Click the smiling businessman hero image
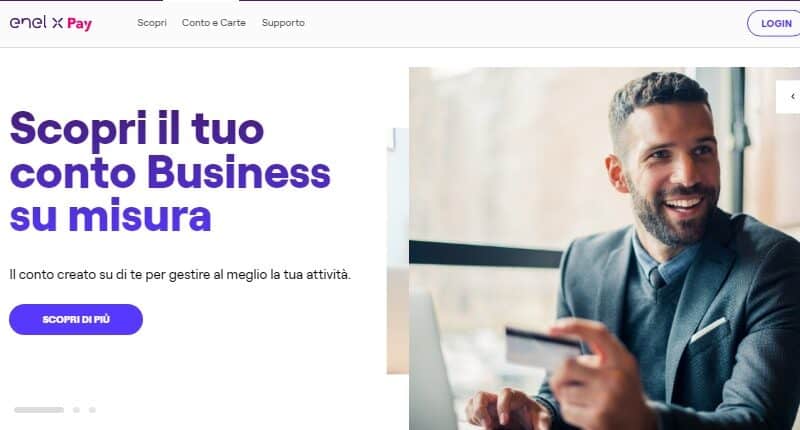Viewport: 800px width, 430px height. pyautogui.click(x=604, y=248)
